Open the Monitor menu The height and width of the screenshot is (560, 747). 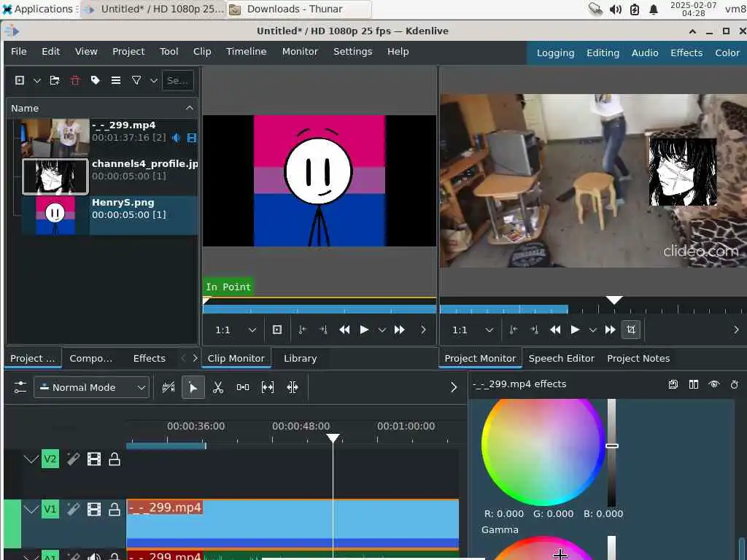(x=300, y=52)
